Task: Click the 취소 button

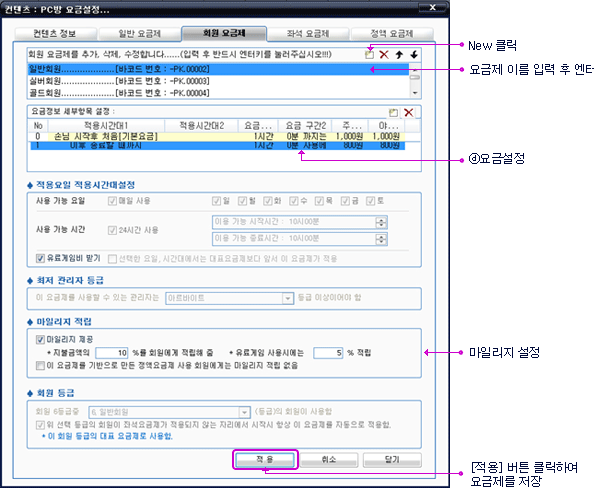Action: (x=329, y=460)
